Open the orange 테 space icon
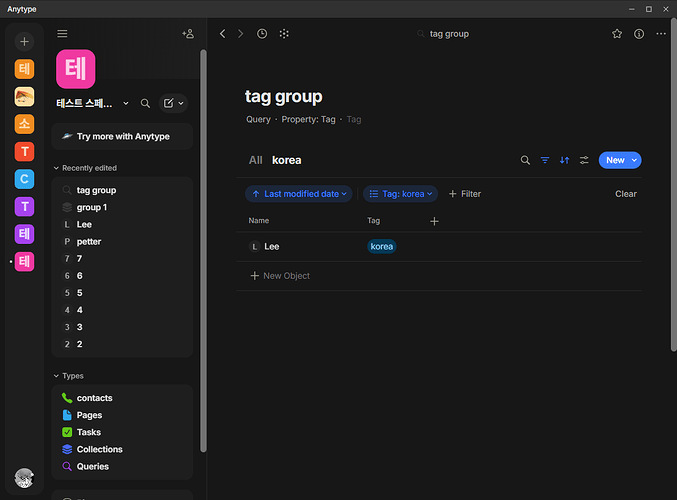 point(24,69)
